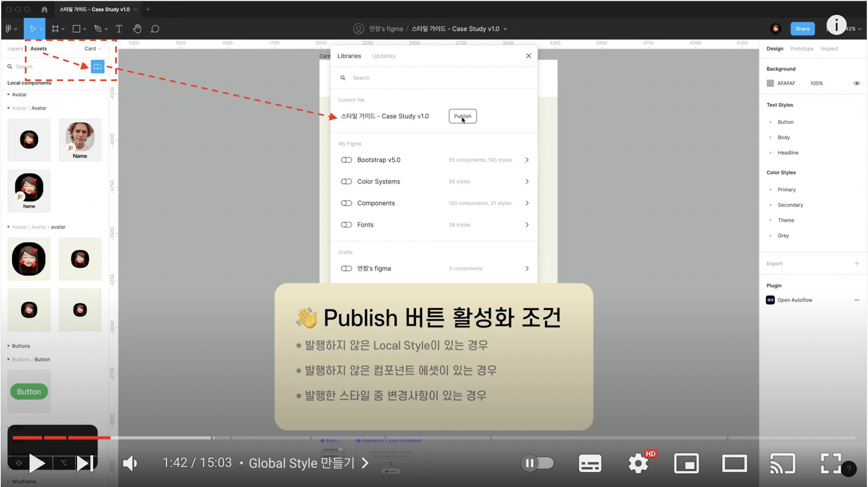This screenshot has height=487, width=868.
Task: Search in the Libraries dialog field
Action: (x=434, y=78)
